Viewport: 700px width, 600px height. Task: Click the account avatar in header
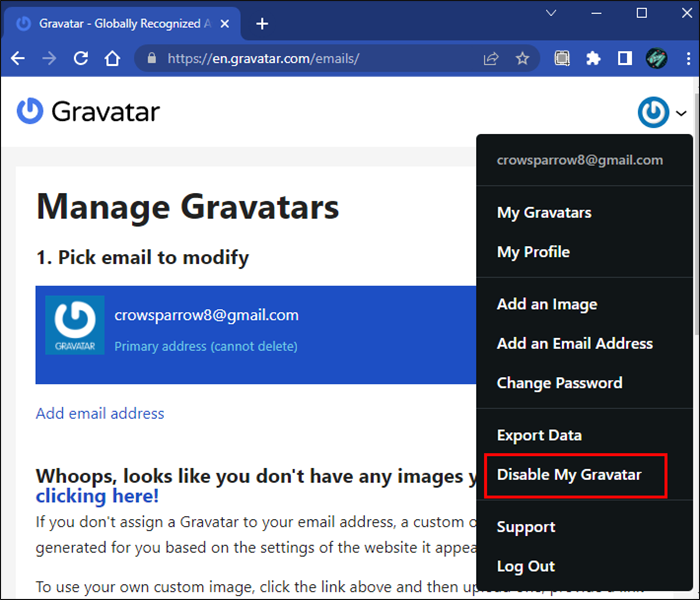(x=653, y=112)
